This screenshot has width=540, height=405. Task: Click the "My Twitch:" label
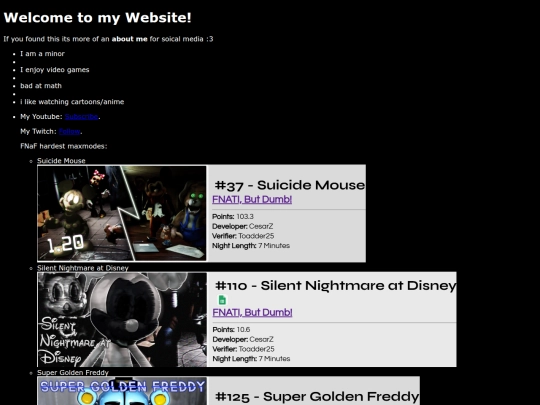38,132
